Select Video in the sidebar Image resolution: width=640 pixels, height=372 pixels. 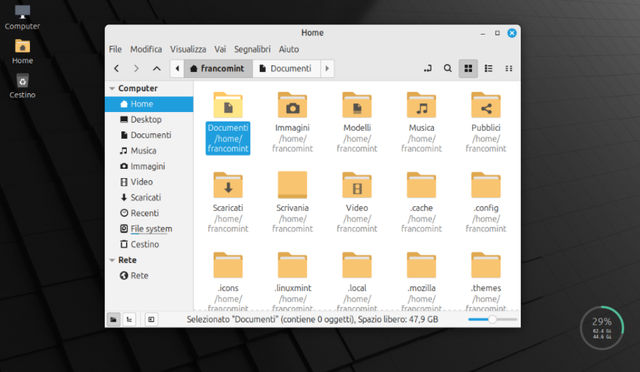point(149,182)
